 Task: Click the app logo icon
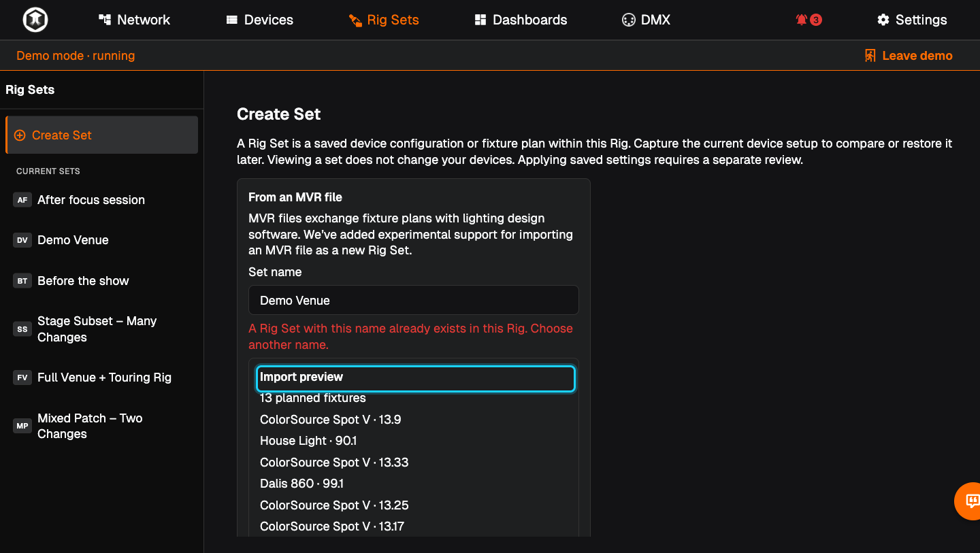tap(35, 20)
